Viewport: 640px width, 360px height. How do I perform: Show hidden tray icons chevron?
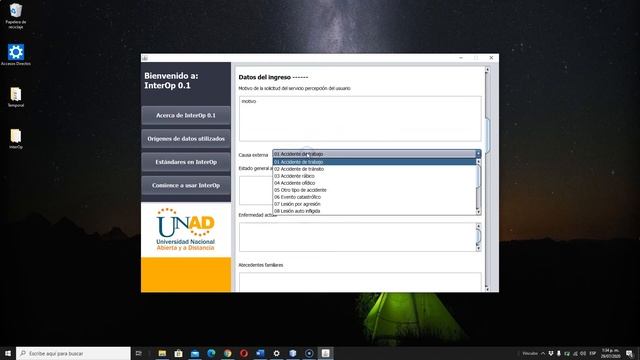pos(543,353)
